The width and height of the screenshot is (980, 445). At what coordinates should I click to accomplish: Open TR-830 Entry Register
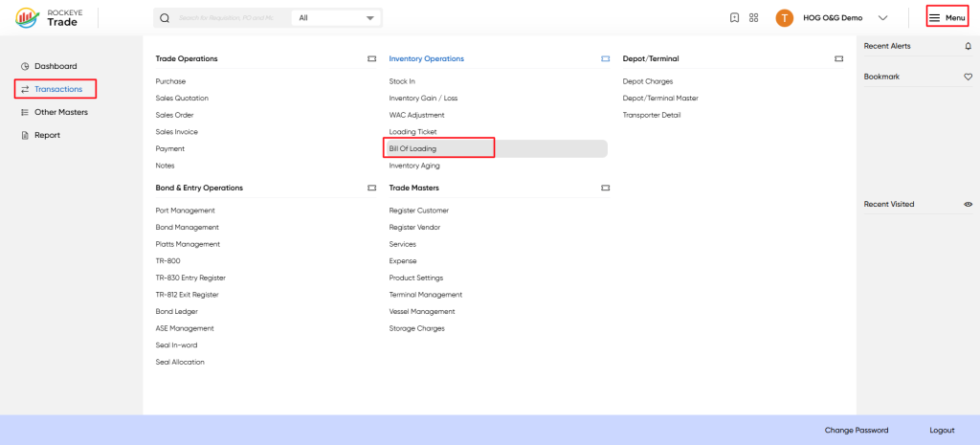coord(190,278)
